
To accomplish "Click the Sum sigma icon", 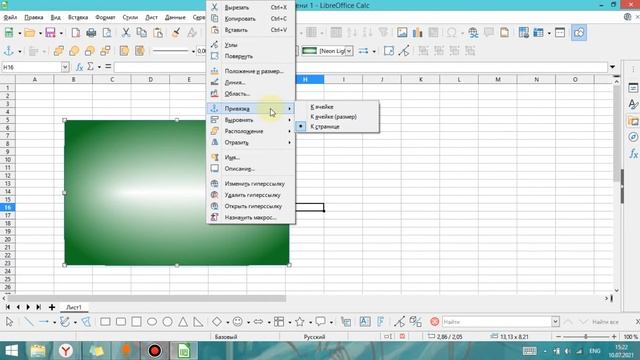I will click(91, 67).
